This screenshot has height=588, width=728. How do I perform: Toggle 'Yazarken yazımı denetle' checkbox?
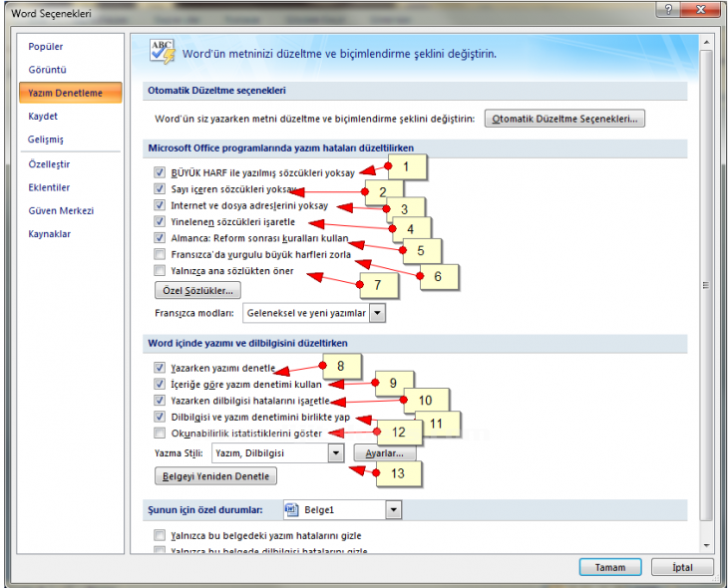[x=160, y=368]
